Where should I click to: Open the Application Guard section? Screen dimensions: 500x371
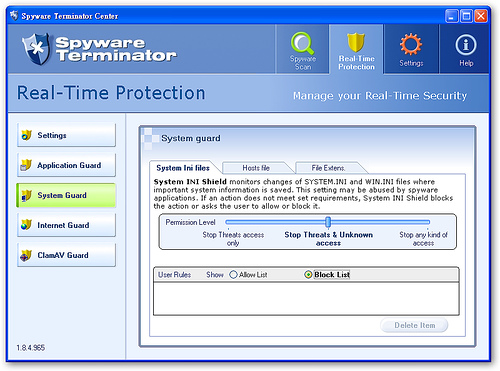(x=66, y=165)
